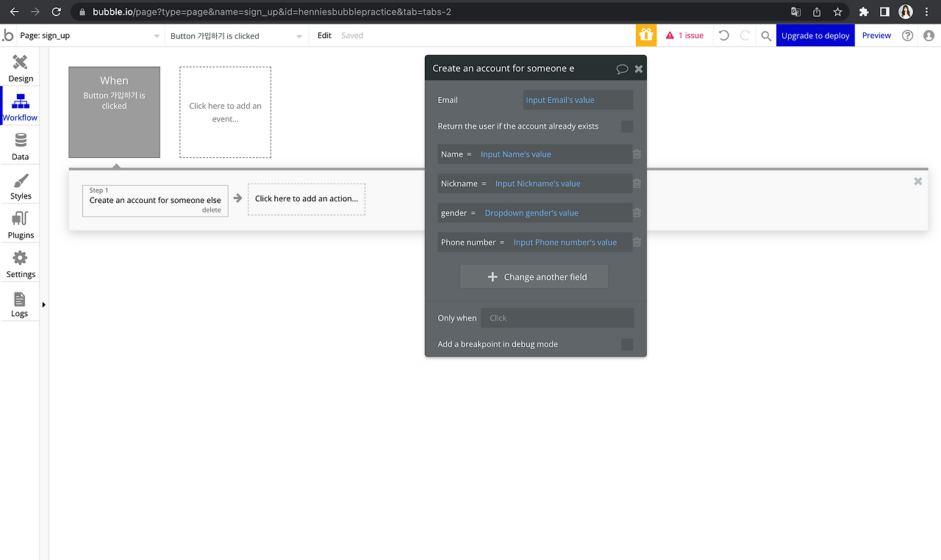Click the yellow gift icon

click(646, 35)
